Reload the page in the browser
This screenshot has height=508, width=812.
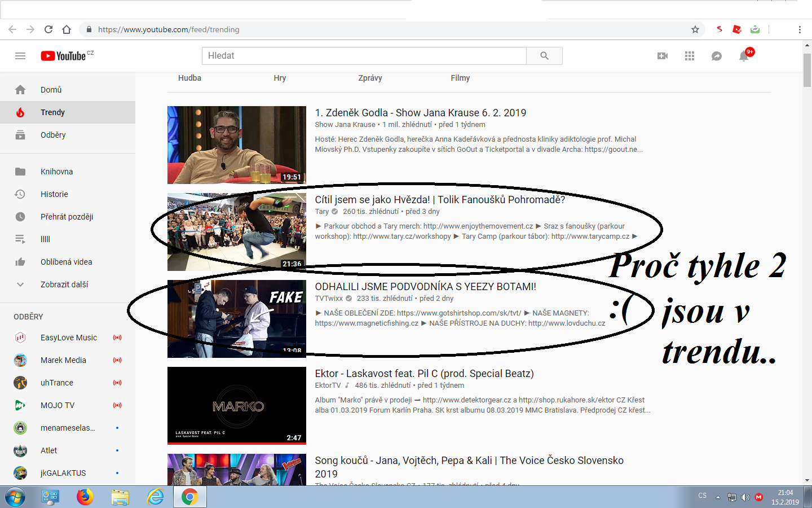48,29
